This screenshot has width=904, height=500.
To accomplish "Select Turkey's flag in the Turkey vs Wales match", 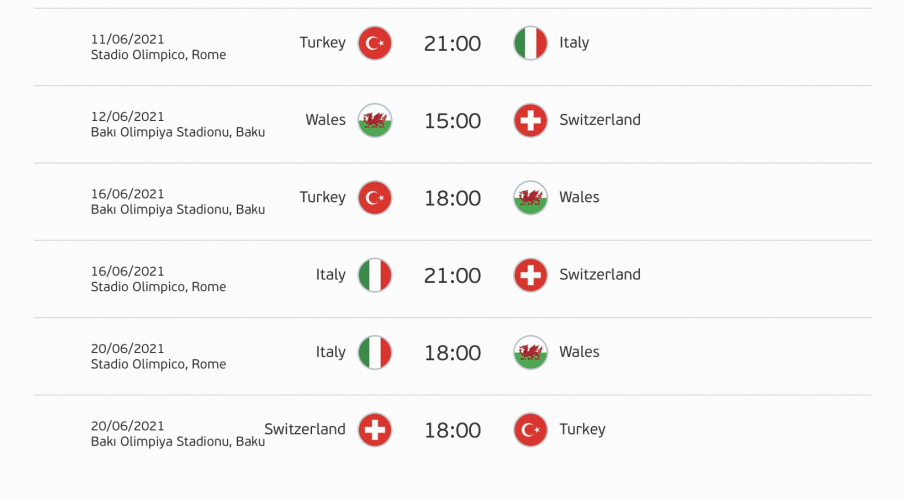I will tap(375, 198).
